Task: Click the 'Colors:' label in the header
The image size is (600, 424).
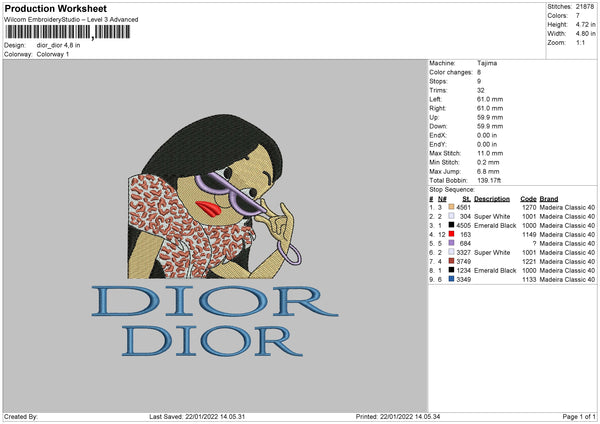Action: (557, 16)
